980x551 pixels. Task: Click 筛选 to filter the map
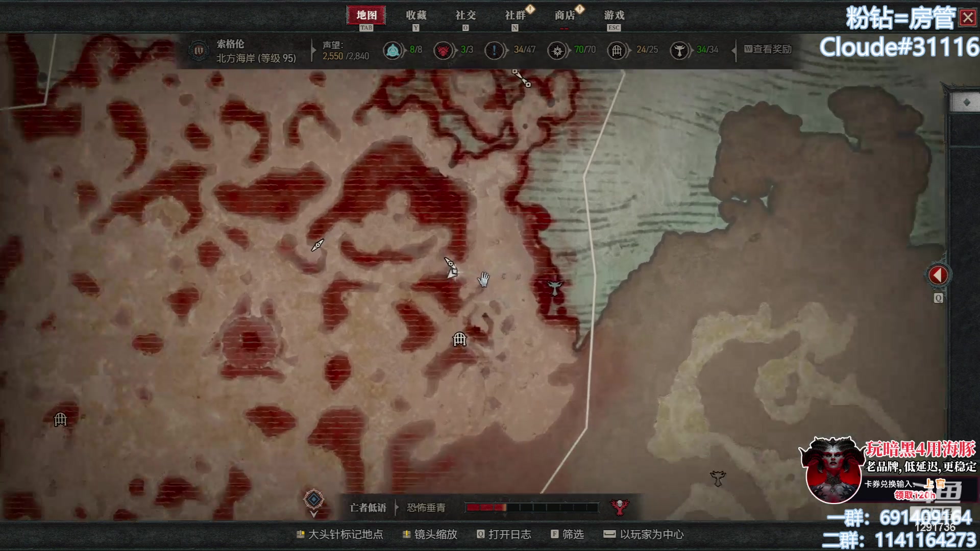tap(567, 534)
